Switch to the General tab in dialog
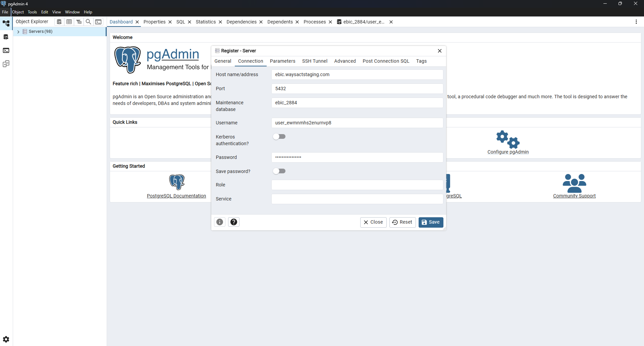The width and height of the screenshot is (644, 346). tap(223, 61)
